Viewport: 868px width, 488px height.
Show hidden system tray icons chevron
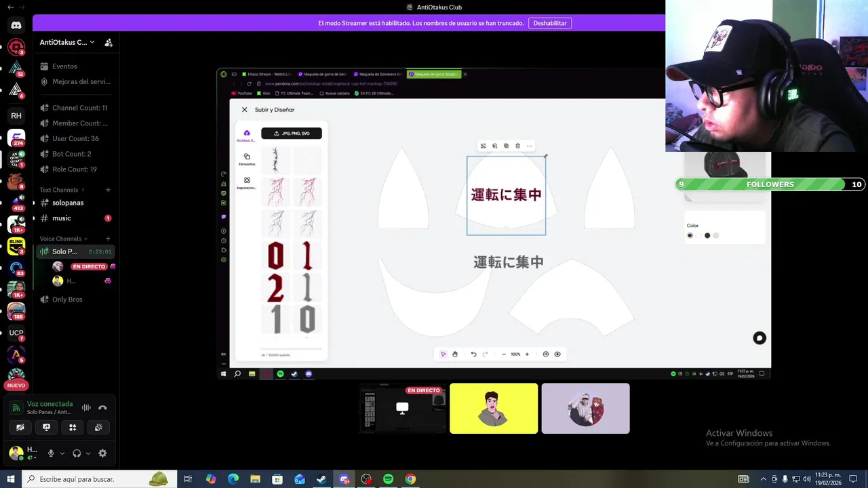[764, 479]
